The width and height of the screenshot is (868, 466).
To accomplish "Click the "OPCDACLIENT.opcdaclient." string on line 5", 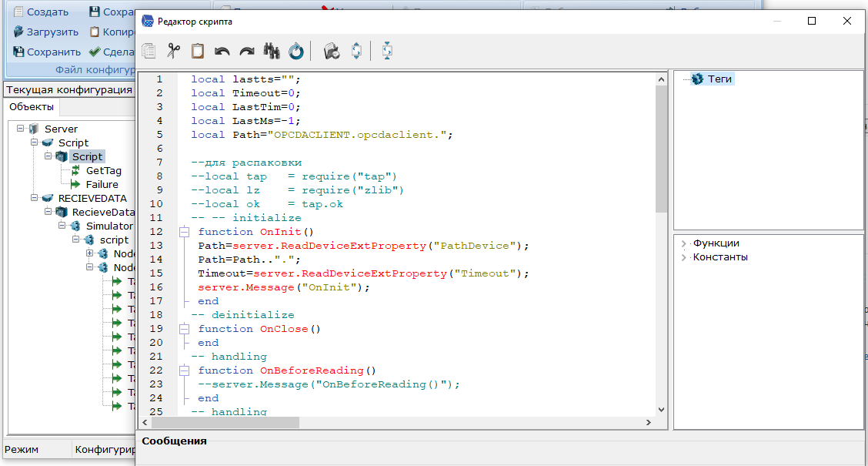I will (357, 135).
